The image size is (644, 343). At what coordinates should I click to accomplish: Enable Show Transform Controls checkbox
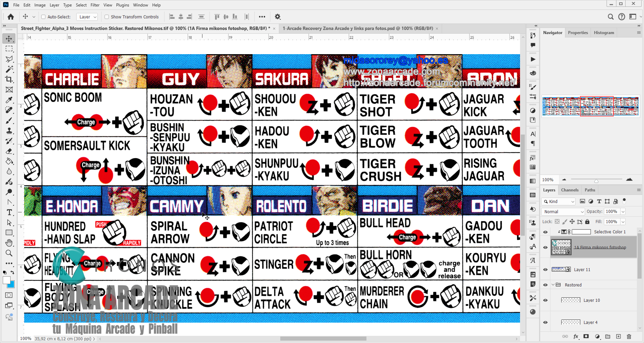click(107, 17)
